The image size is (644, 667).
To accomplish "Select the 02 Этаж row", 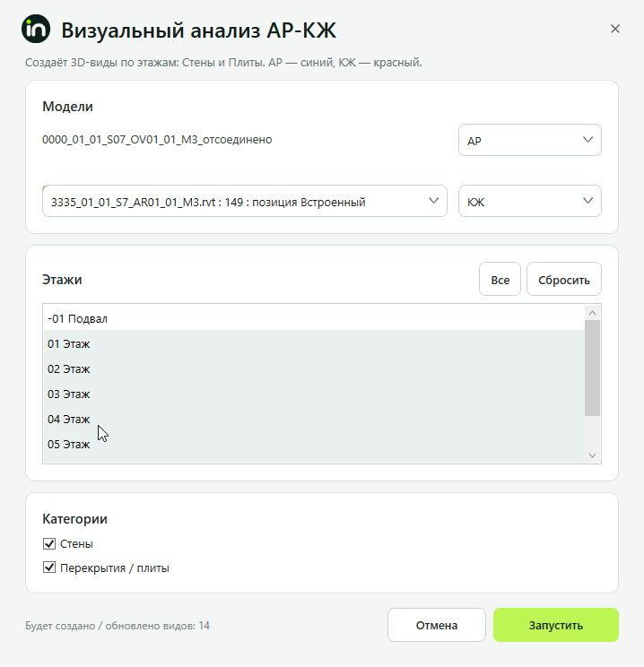I will [314, 368].
